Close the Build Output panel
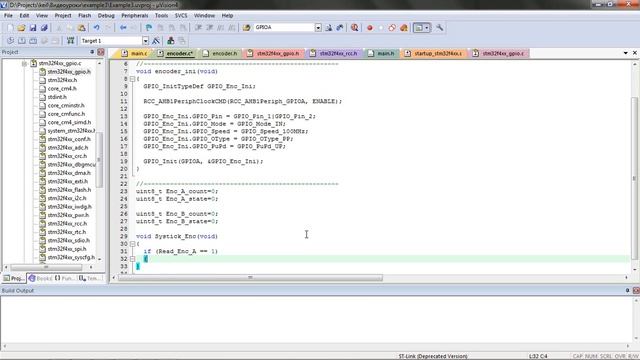 (x=636, y=291)
